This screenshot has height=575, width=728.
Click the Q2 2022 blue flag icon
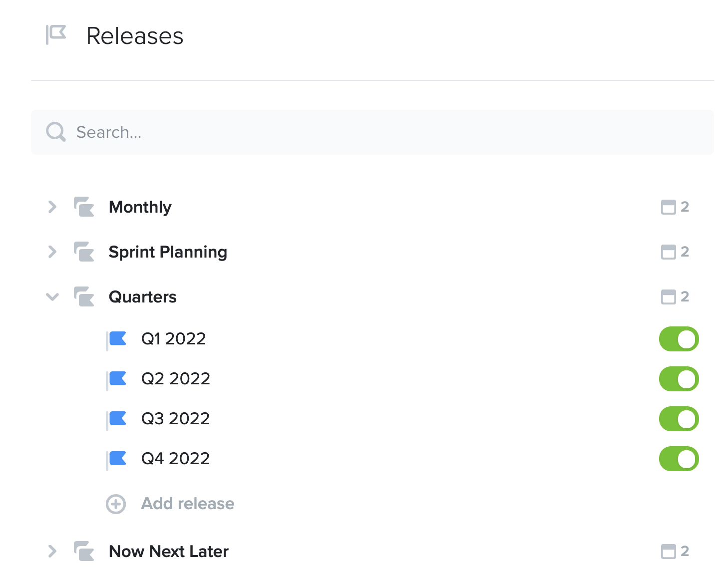(116, 380)
